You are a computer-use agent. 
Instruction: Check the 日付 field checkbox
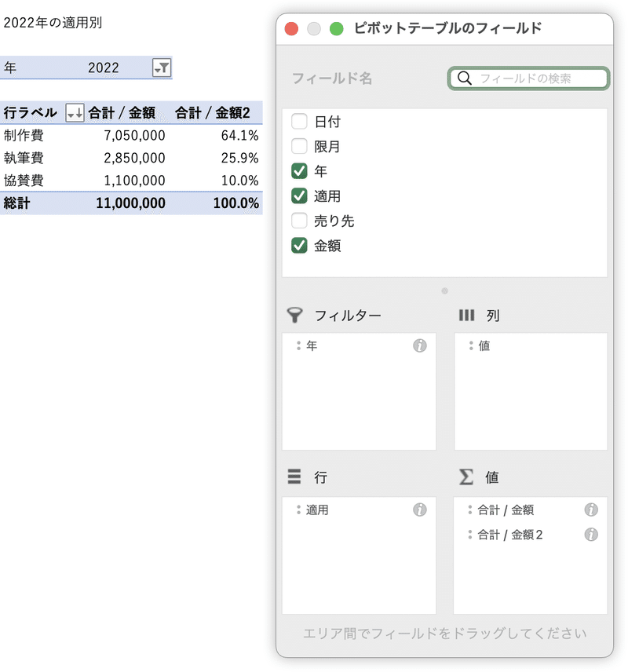(x=299, y=121)
